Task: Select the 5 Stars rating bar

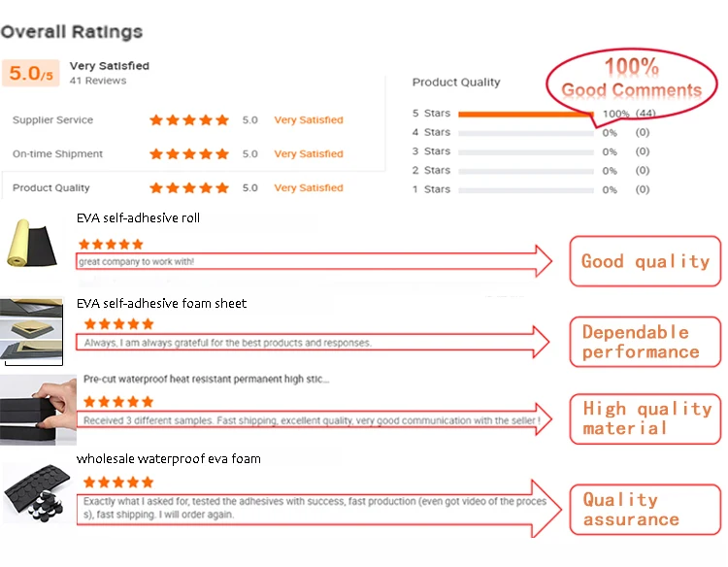Action: pos(525,114)
